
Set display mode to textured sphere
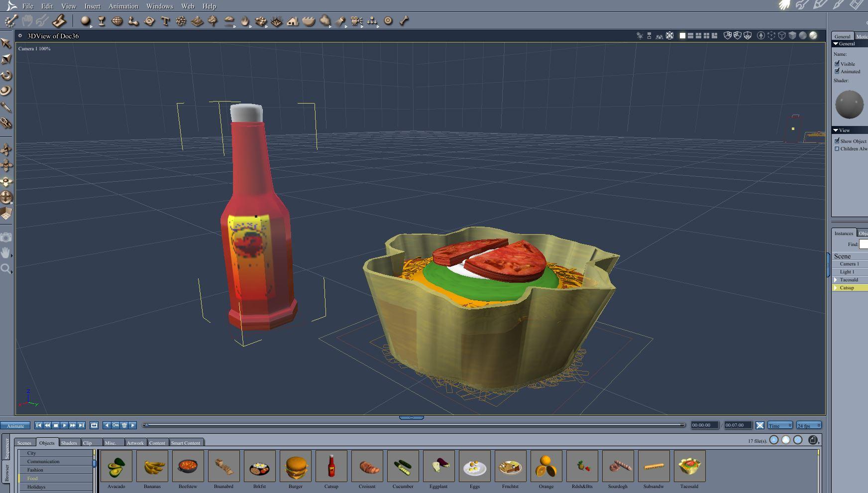click(x=813, y=36)
